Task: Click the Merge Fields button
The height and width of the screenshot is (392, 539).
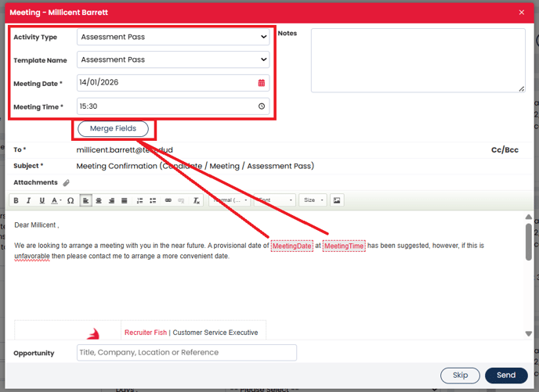Action: pyautogui.click(x=113, y=129)
